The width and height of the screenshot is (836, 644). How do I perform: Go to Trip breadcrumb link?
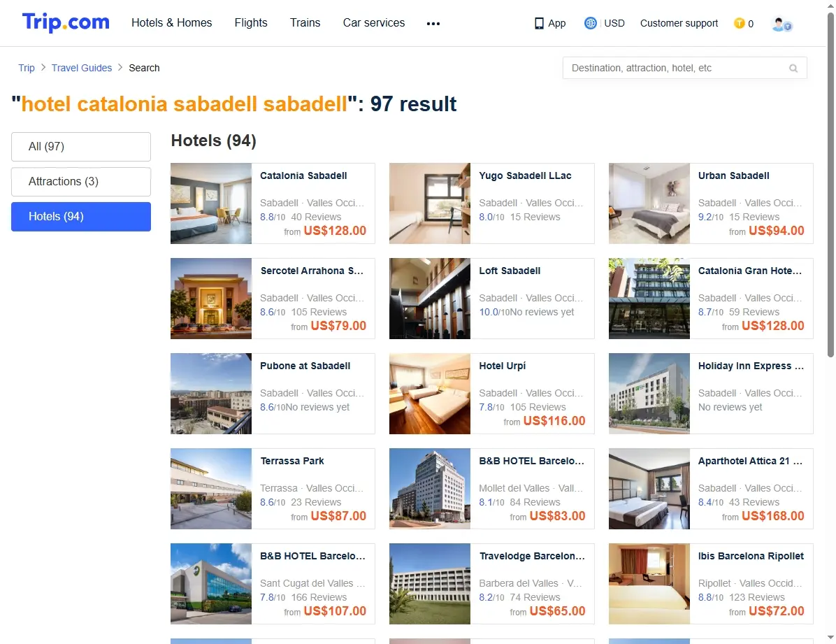pos(26,68)
